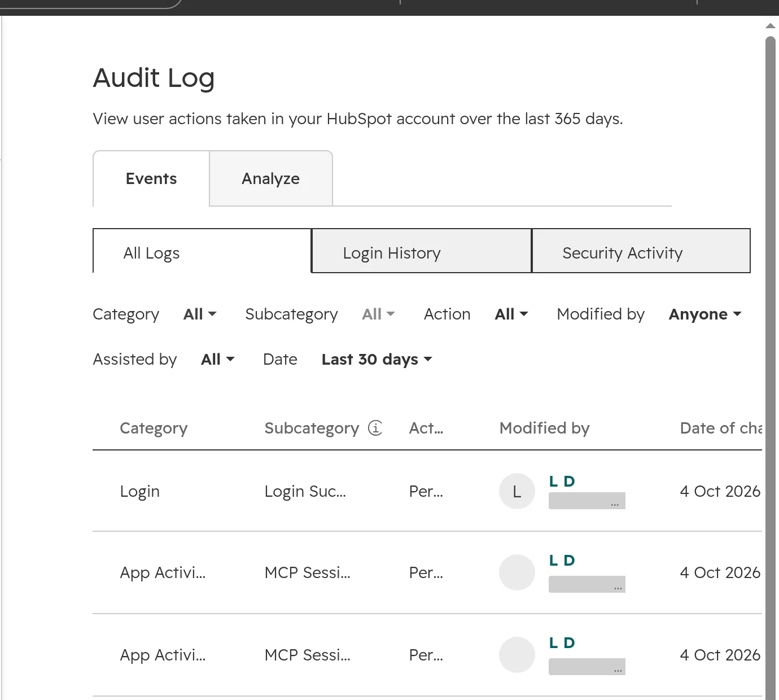Click the first MCP Sessi... subcategory cell
Screen dimensions: 779x700
click(x=308, y=572)
